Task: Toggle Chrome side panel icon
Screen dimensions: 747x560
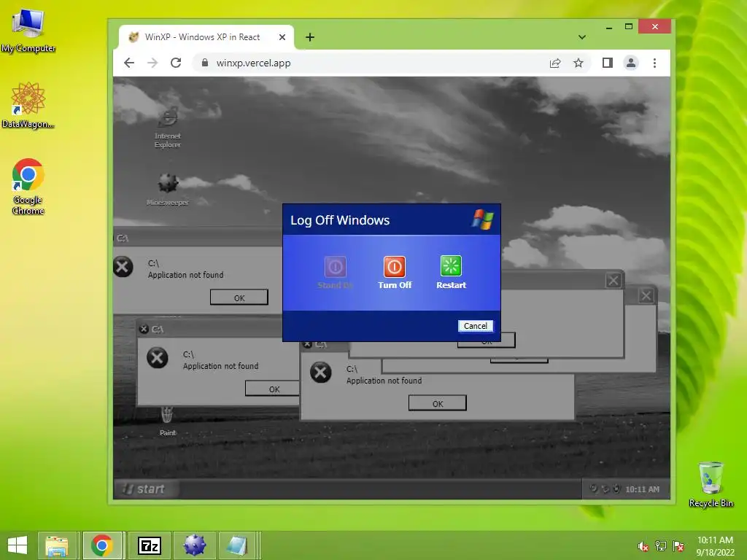Action: click(x=608, y=63)
